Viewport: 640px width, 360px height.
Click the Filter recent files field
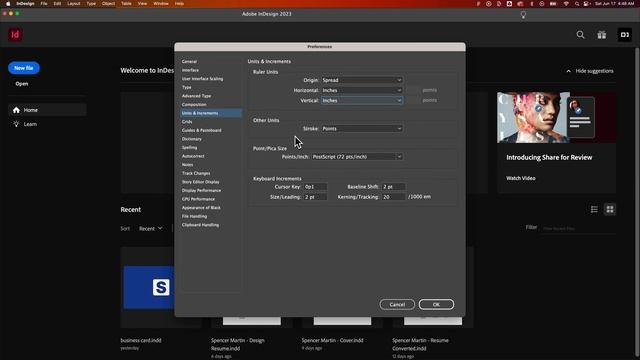(579, 229)
